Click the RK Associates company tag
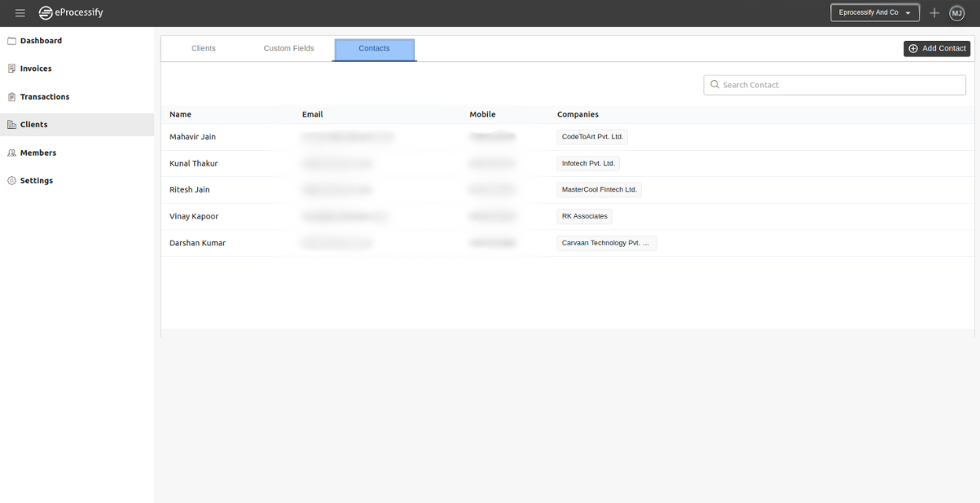The height and width of the screenshot is (503, 980). [584, 216]
